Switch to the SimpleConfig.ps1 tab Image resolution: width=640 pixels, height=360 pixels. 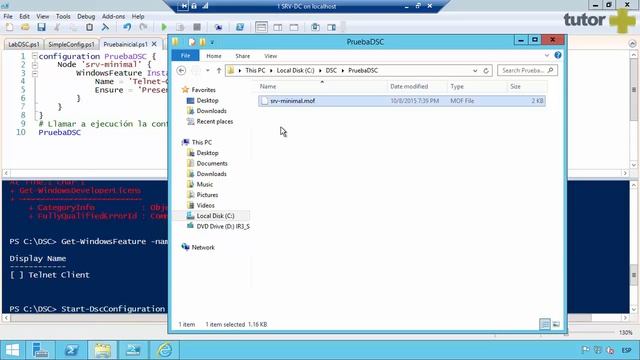[71, 44]
